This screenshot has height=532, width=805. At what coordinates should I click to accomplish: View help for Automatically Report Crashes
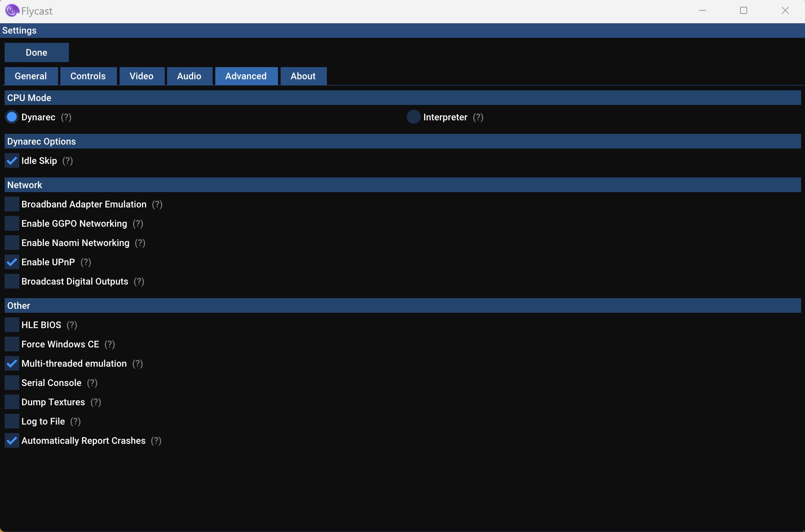coord(156,441)
